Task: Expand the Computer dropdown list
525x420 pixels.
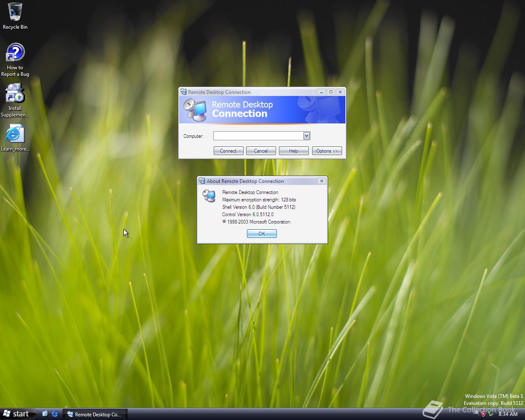Action: click(306, 136)
